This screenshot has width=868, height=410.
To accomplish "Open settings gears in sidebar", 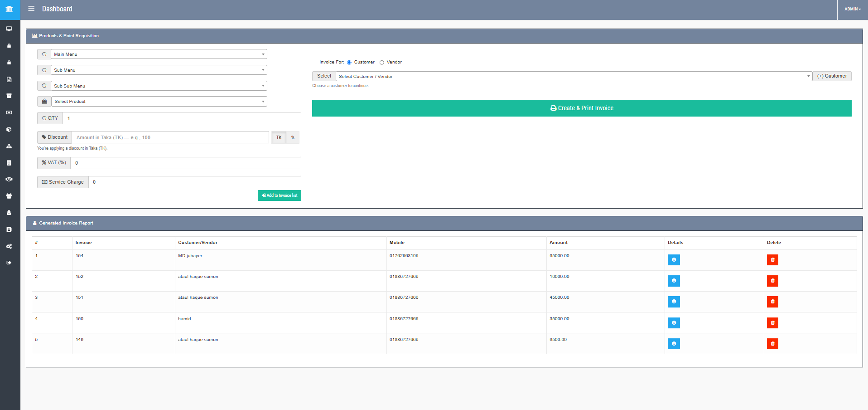I will tap(9, 246).
